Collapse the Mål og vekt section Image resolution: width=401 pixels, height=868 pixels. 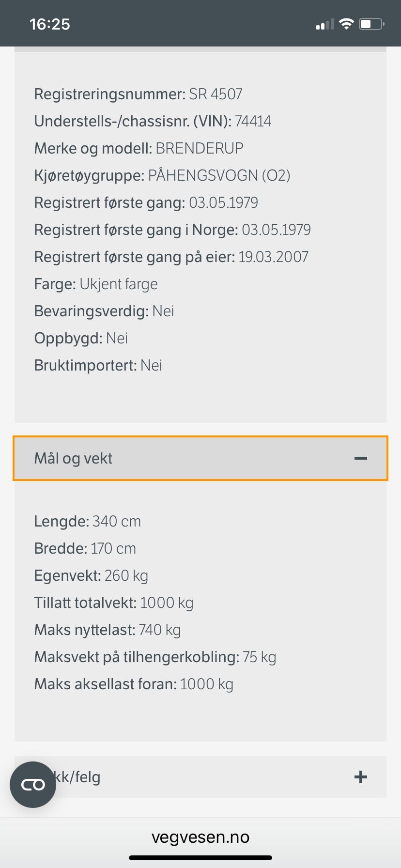pos(200,458)
